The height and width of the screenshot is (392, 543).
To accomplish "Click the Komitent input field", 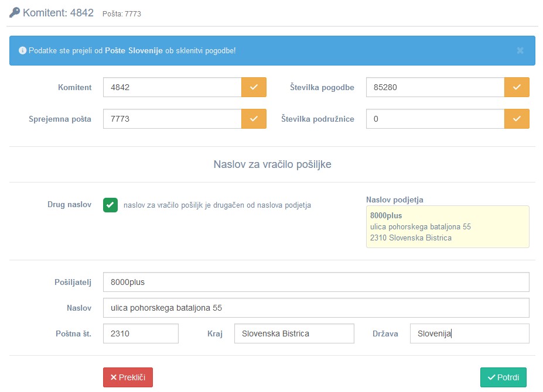I will (x=172, y=87).
